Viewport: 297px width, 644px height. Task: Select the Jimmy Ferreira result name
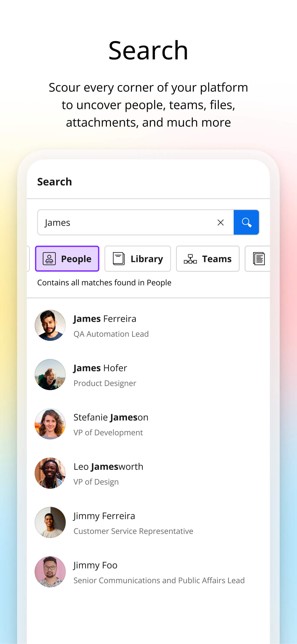(x=104, y=516)
